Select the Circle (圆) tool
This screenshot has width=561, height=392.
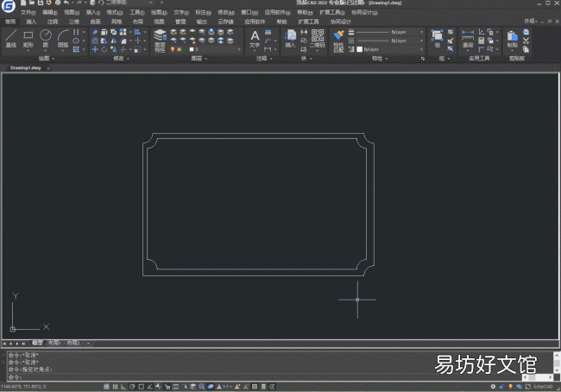[x=46, y=39]
